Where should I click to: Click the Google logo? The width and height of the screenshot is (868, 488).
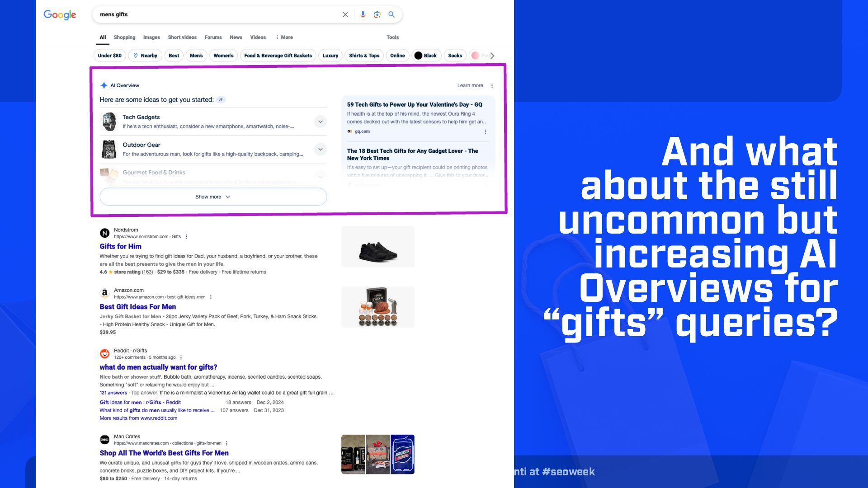(x=60, y=15)
